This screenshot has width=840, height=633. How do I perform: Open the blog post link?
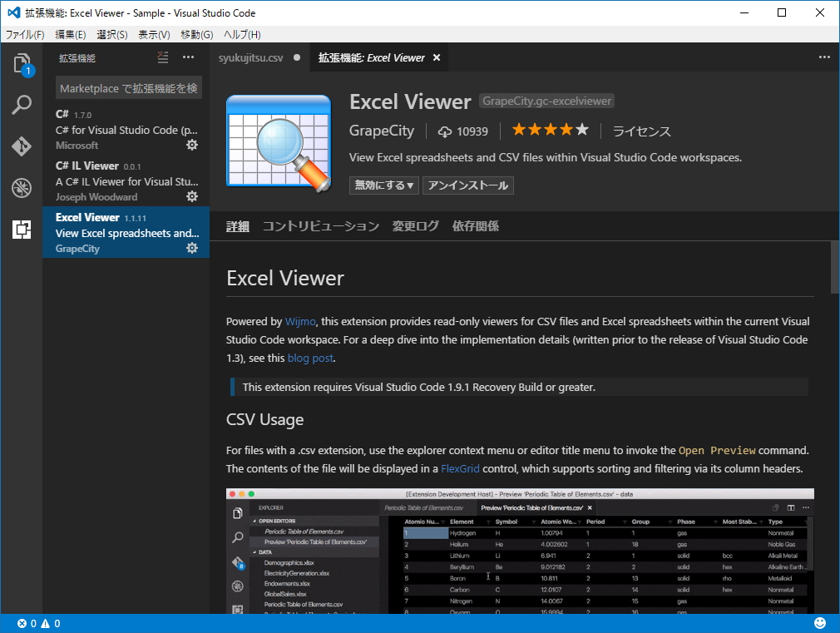(x=310, y=358)
